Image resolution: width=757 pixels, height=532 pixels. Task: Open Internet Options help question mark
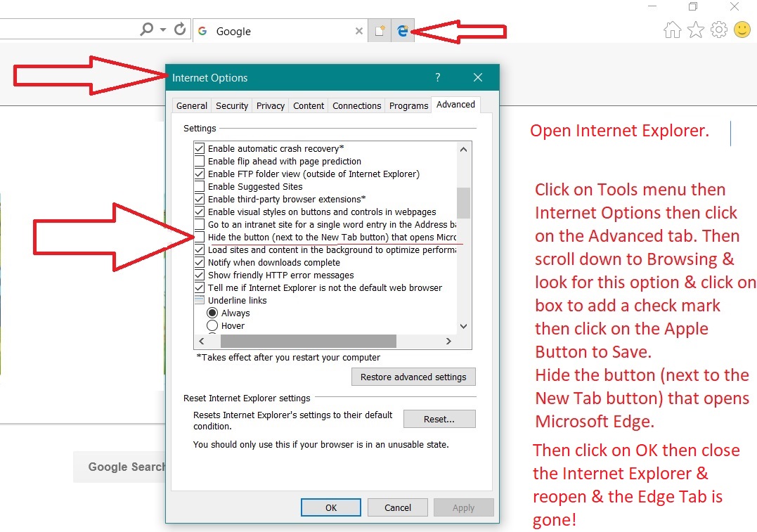[x=437, y=77]
